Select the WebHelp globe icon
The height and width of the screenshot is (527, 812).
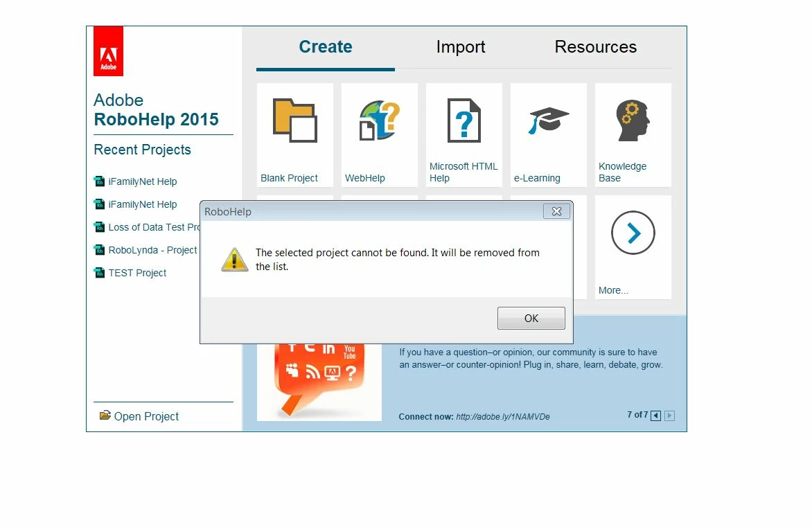380,120
